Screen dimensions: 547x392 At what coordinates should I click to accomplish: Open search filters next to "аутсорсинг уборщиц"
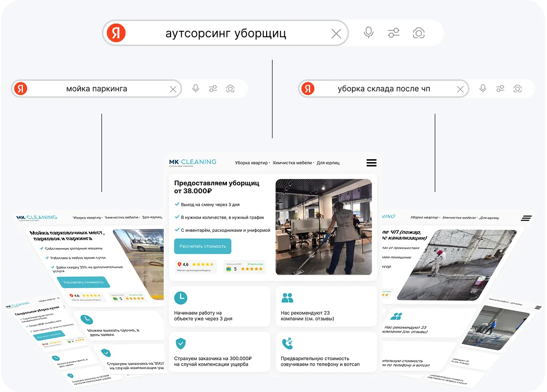pos(394,33)
